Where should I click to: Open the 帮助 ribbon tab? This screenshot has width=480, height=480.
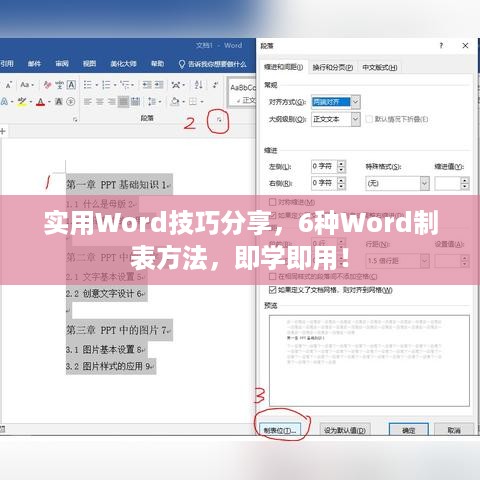157,63
